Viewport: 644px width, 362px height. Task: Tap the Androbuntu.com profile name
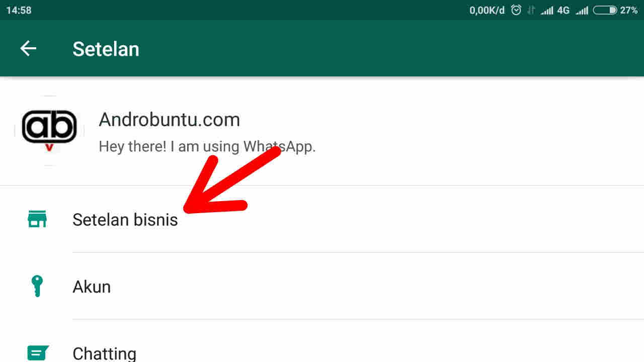point(169,120)
